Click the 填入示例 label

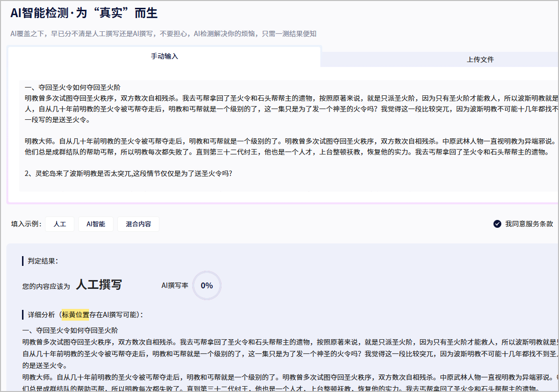(x=25, y=224)
